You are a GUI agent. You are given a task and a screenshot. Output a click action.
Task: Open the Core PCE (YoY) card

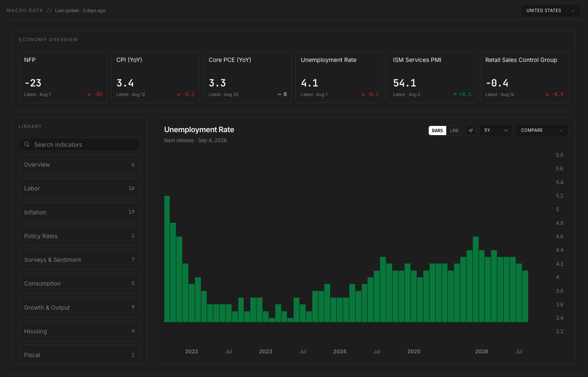pos(247,77)
